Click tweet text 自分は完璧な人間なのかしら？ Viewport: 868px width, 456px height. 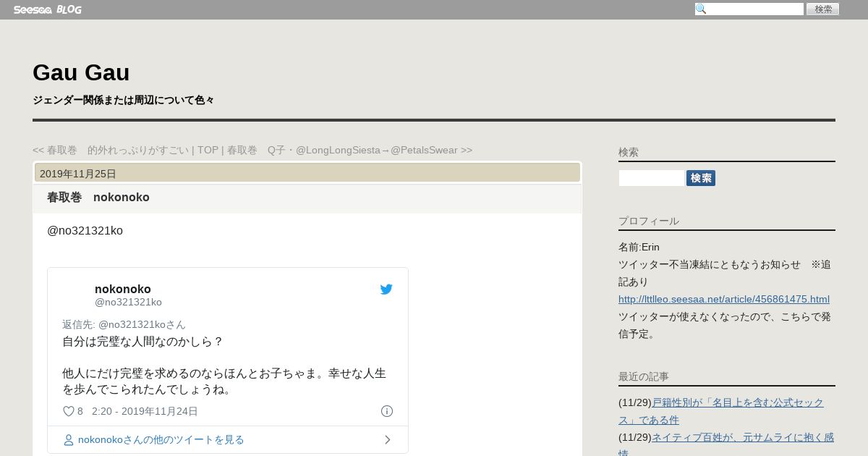coord(143,342)
